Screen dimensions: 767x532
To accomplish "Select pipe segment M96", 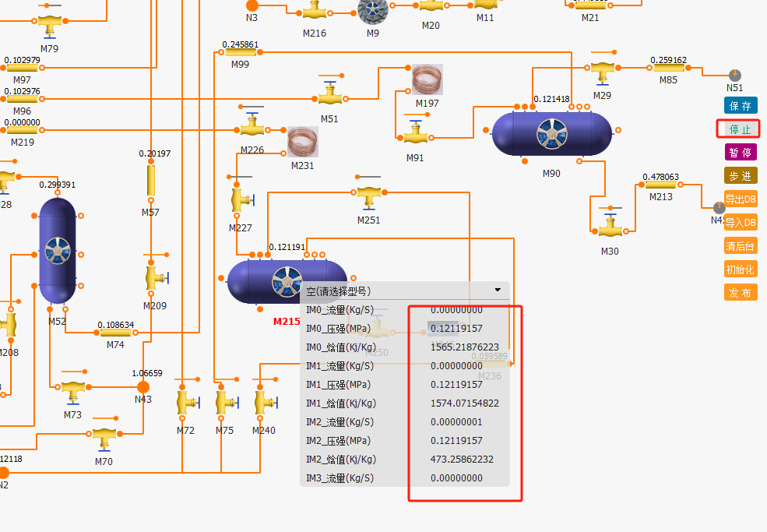I will point(22,99).
